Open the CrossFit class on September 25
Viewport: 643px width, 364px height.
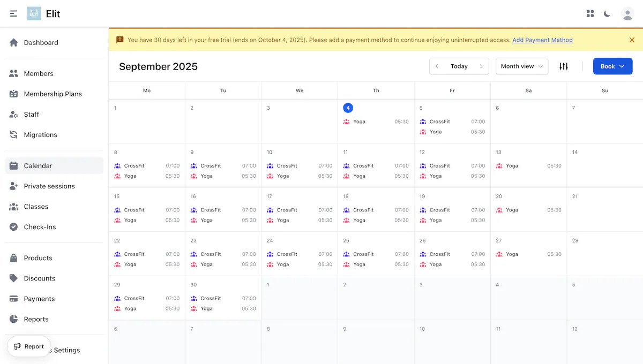click(376, 254)
